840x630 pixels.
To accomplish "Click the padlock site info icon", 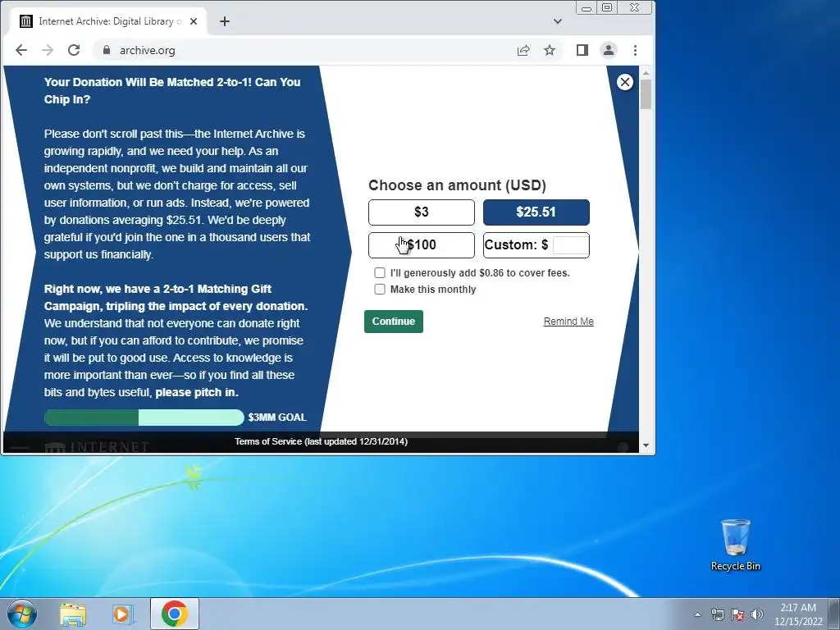I will [107, 50].
